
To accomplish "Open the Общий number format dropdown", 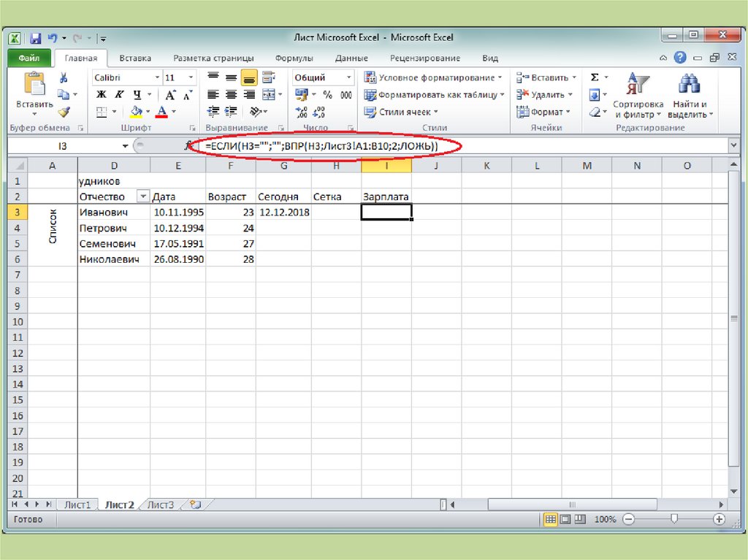I will point(348,77).
